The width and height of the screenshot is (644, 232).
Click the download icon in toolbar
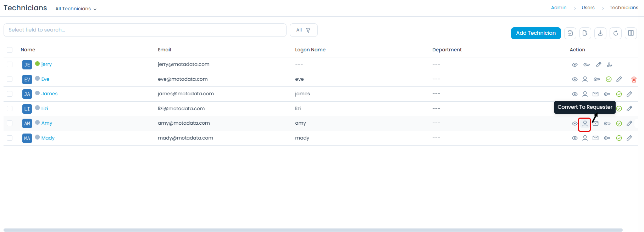tap(600, 33)
